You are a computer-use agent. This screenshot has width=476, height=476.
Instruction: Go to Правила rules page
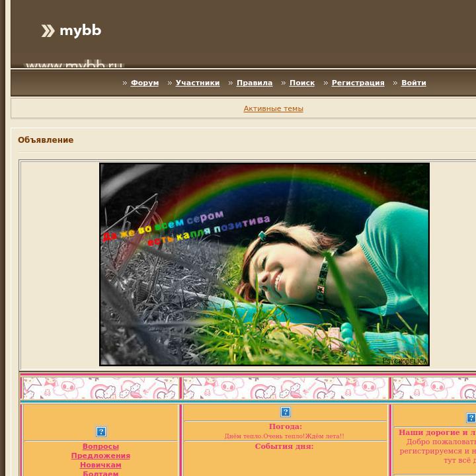[255, 83]
